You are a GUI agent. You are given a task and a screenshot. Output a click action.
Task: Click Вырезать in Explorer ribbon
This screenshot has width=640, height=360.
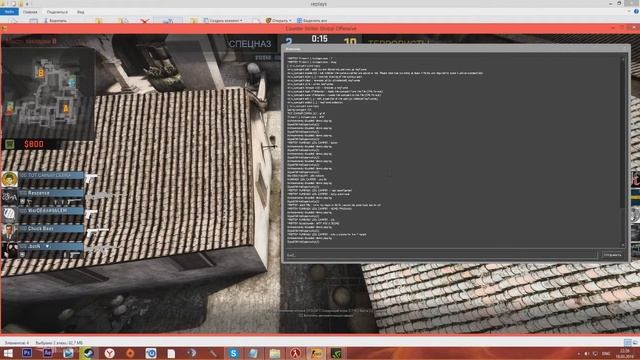(56, 20)
